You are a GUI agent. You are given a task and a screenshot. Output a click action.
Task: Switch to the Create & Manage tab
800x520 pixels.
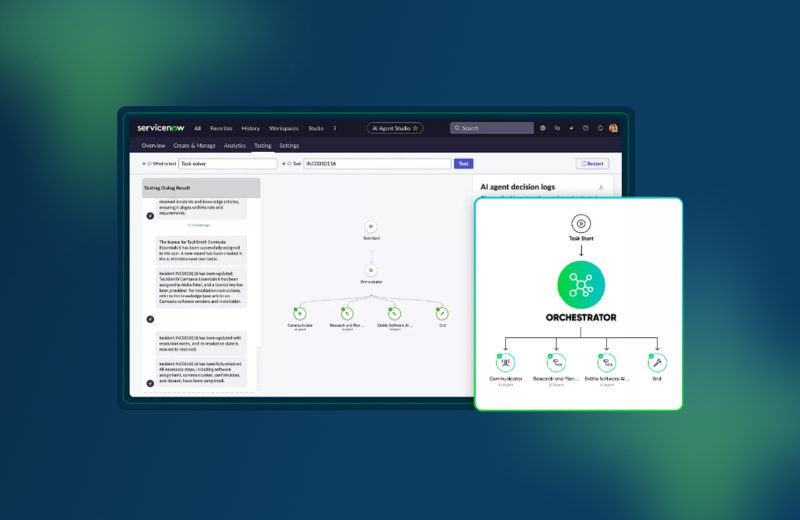pyautogui.click(x=195, y=146)
